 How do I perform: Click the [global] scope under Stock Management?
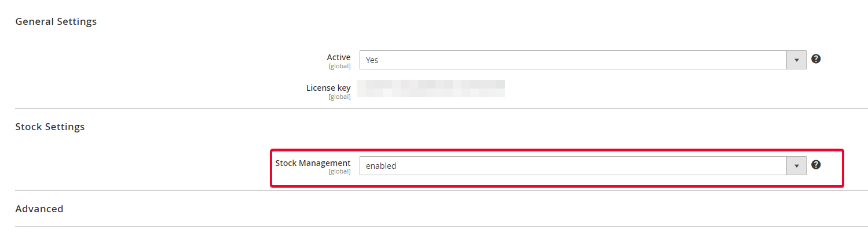339,172
